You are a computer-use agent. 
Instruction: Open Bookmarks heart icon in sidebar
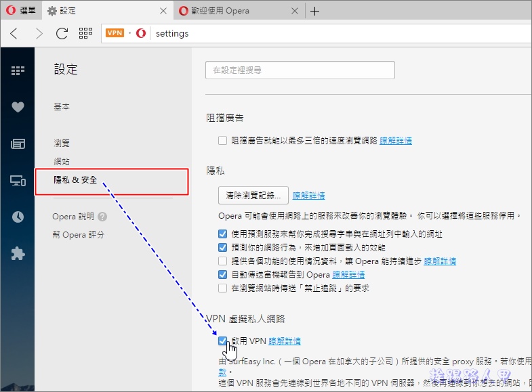(x=18, y=107)
